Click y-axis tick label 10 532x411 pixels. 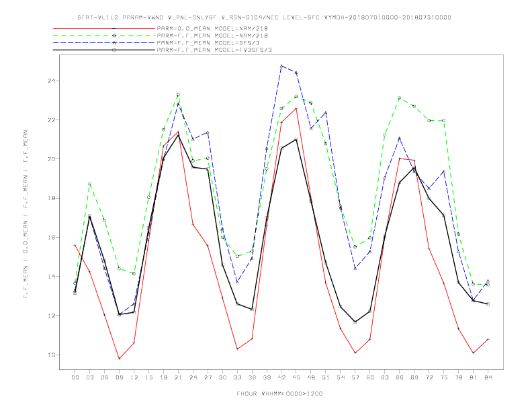coord(51,355)
